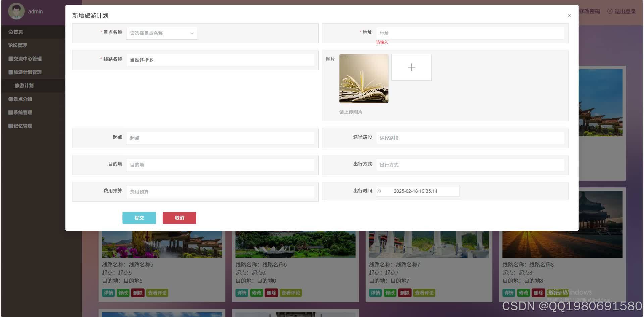The image size is (644, 317).
Task: Click 修改 button for 线路名称6
Action: coord(257,293)
